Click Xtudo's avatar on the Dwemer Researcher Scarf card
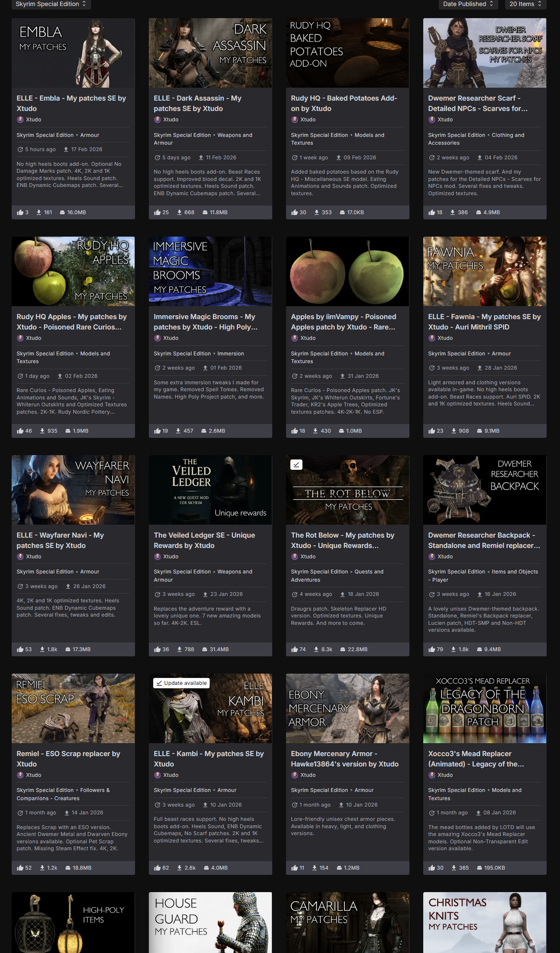This screenshot has height=953, width=560. coord(431,120)
